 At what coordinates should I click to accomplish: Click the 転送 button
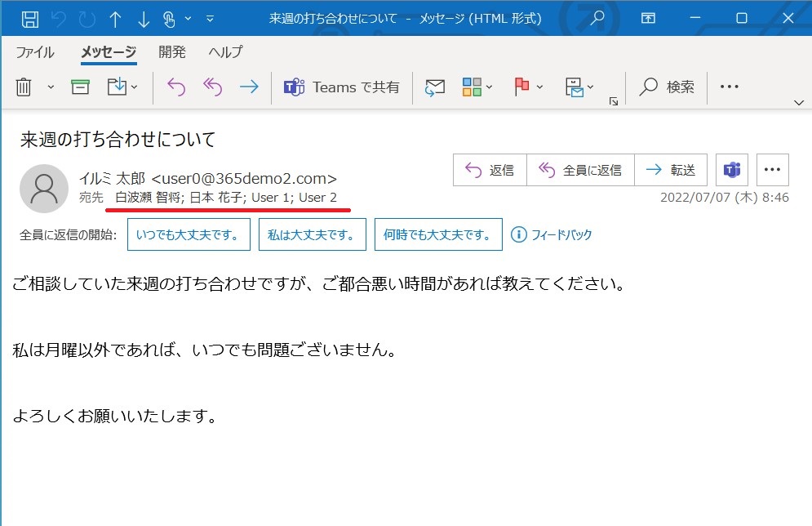[x=671, y=170]
